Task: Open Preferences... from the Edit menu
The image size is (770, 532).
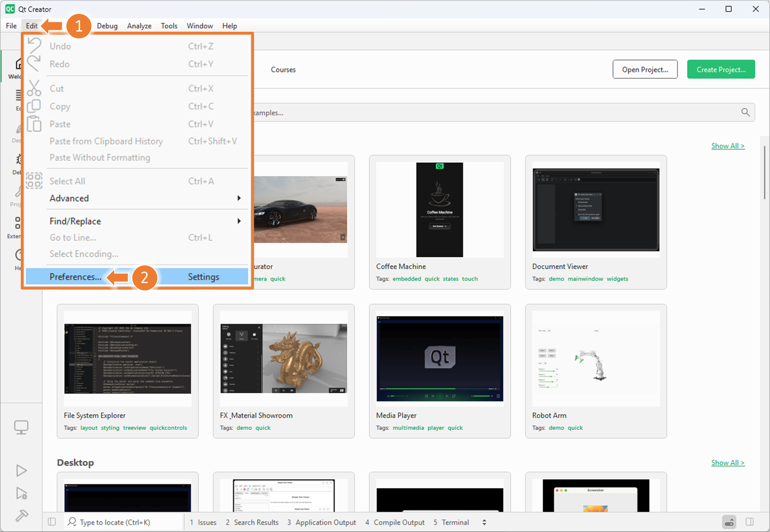Action: 137,277
